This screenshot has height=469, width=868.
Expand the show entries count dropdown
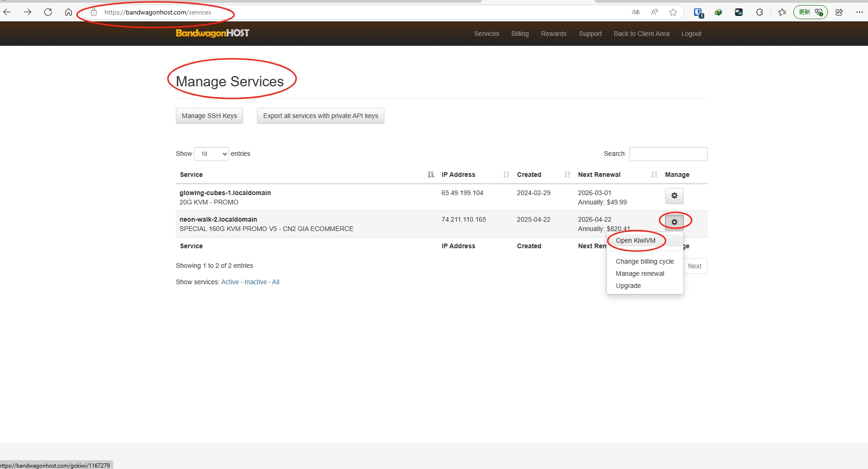(x=211, y=154)
